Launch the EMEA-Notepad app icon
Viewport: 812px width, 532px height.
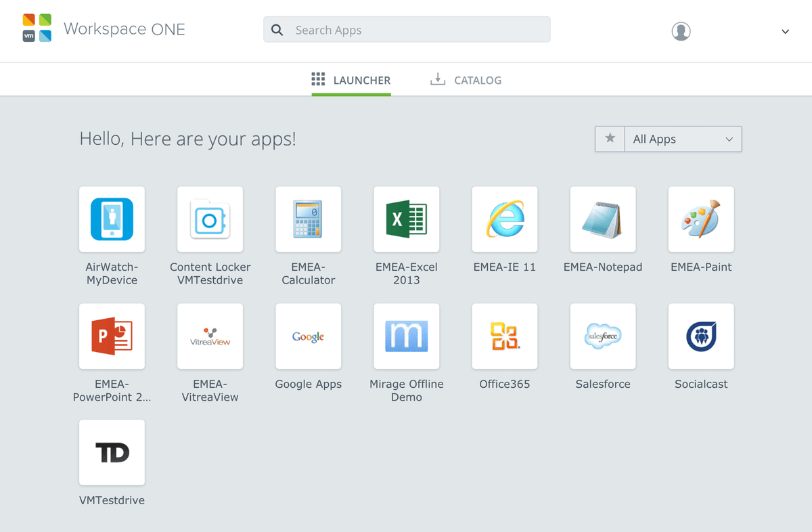pos(602,219)
